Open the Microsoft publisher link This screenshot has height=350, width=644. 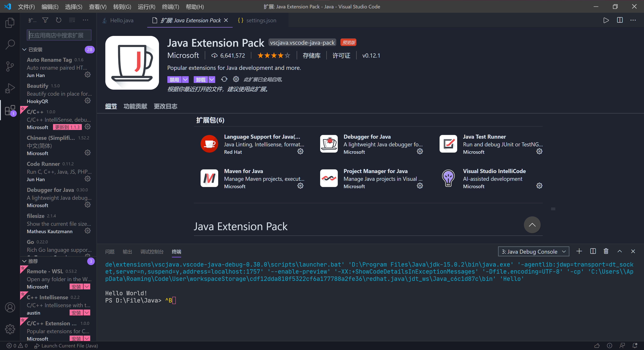pyautogui.click(x=183, y=55)
